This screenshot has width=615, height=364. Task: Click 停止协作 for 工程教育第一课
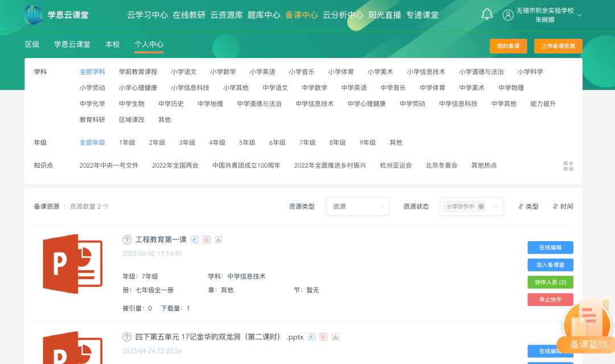[x=550, y=300]
